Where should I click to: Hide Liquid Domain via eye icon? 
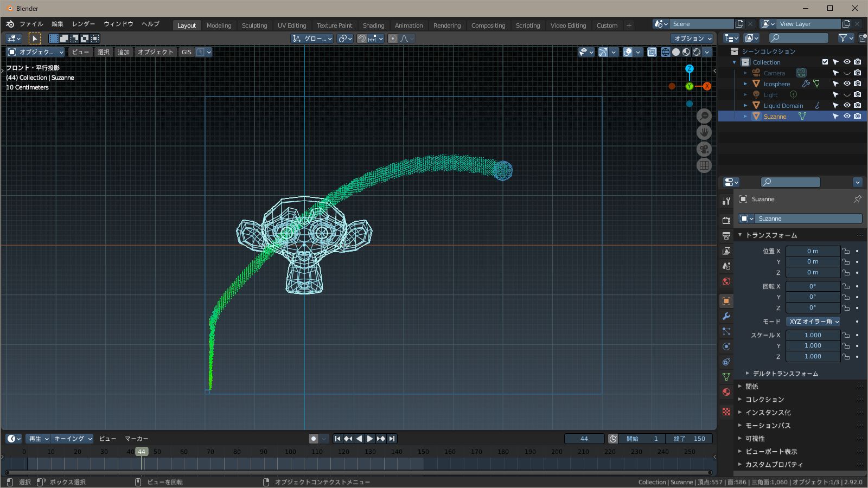click(847, 105)
